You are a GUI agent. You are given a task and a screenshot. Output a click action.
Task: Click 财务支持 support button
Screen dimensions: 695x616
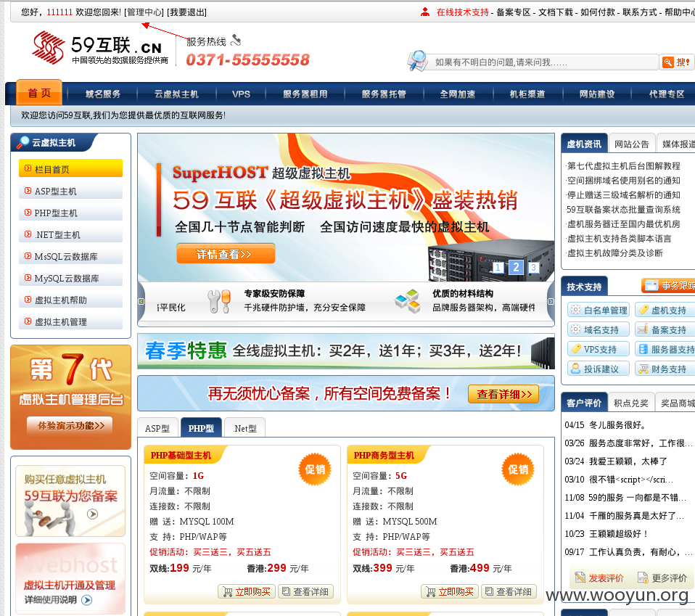[665, 369]
